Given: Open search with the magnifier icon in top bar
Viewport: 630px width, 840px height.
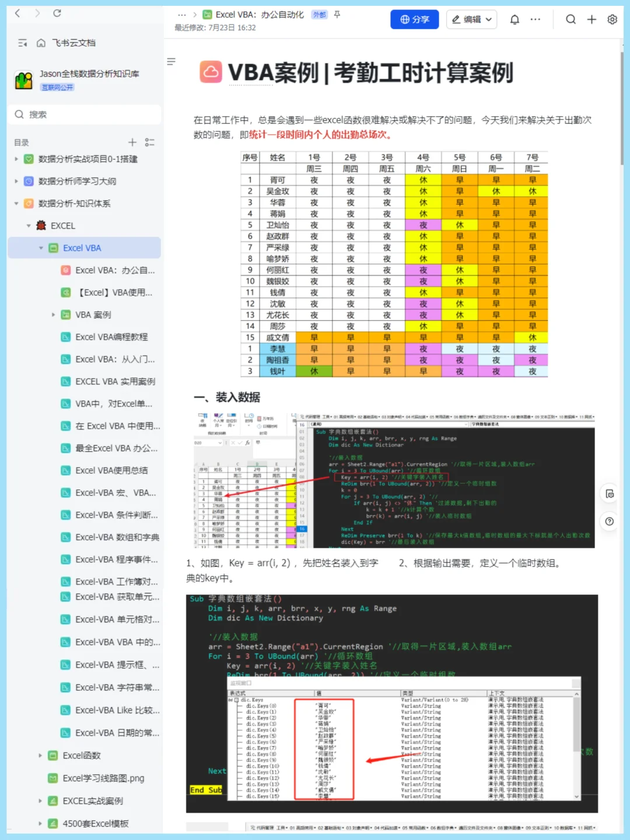Looking at the screenshot, I should point(570,19).
